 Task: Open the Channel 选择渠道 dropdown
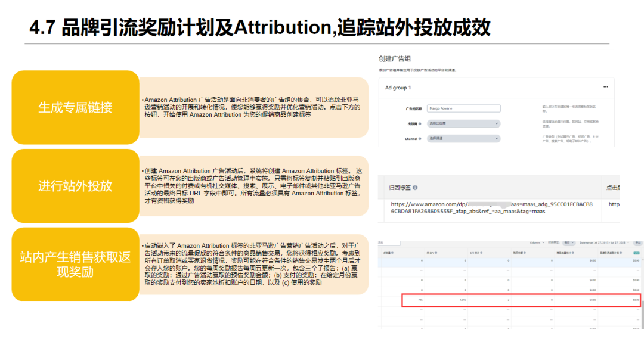click(464, 138)
